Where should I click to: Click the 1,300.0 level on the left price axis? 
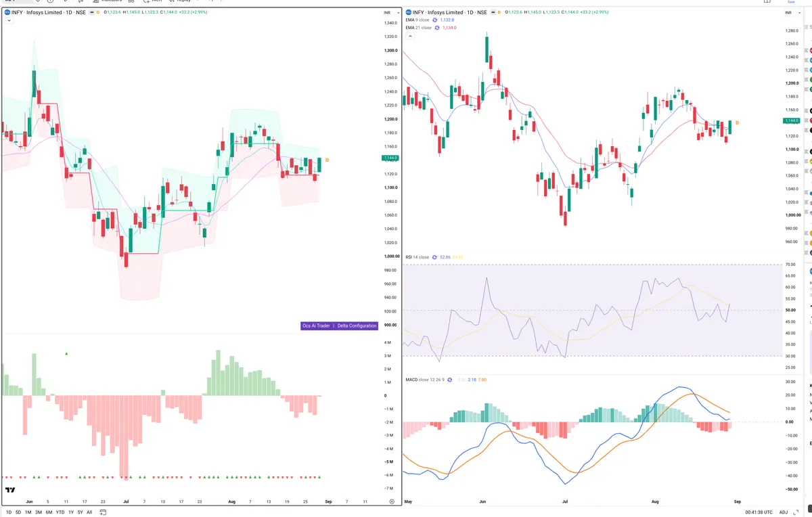(391, 51)
